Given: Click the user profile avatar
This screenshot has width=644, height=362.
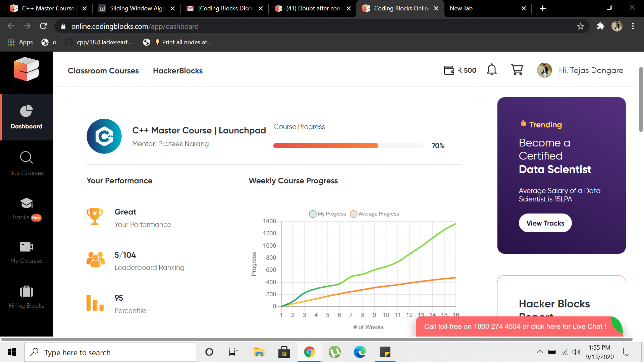Looking at the screenshot, I should 544,70.
